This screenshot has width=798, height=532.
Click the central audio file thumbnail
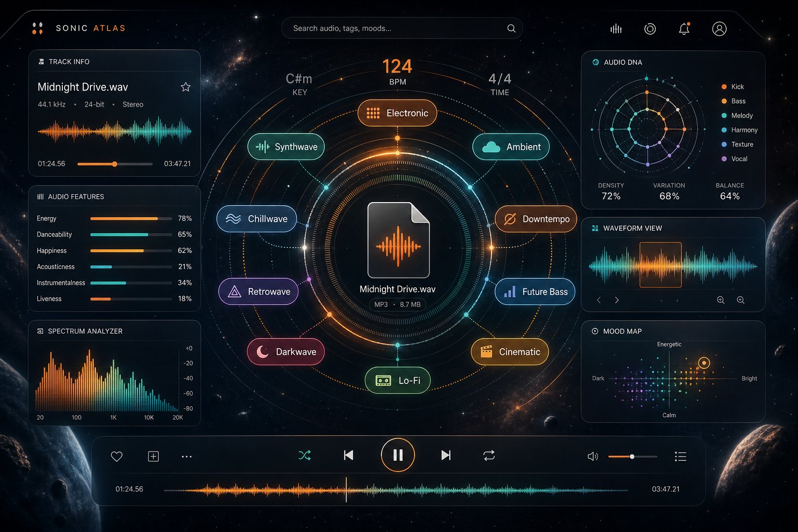tap(398, 240)
